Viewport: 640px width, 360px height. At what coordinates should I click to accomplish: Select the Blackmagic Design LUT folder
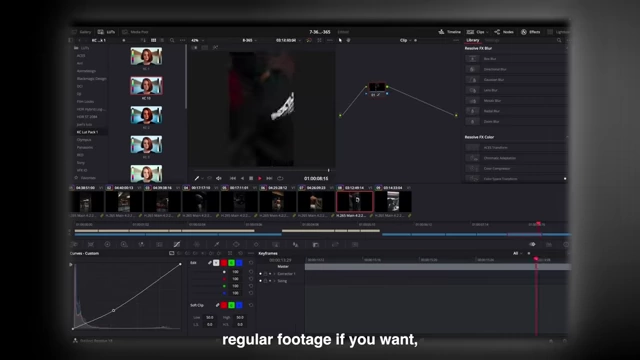coord(91,79)
